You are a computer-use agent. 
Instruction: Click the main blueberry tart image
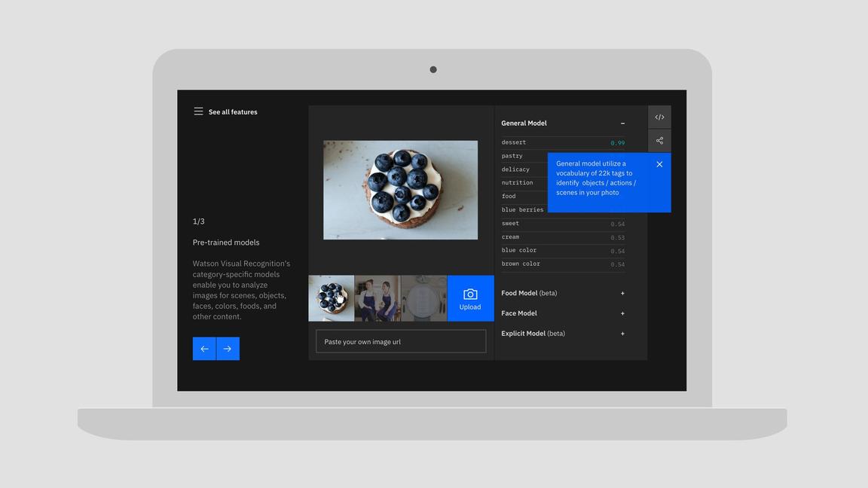(x=400, y=190)
